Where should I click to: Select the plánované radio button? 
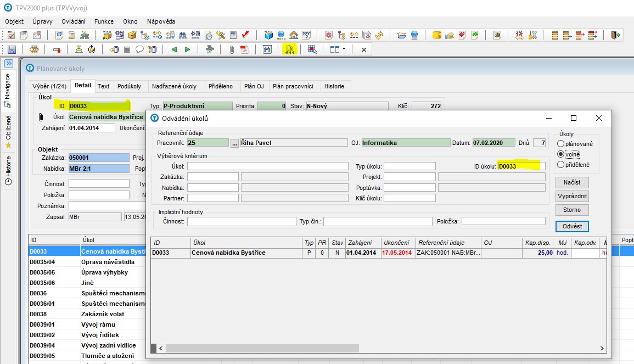click(561, 144)
